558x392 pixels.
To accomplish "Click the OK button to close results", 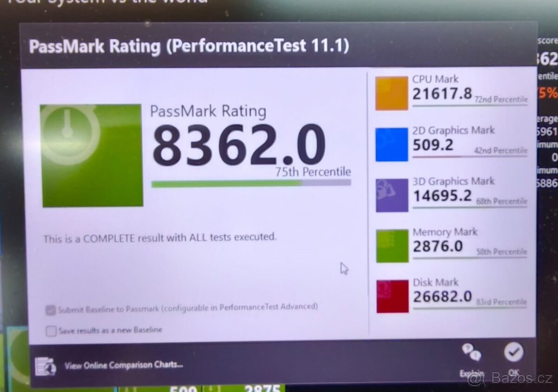I will 513,353.
